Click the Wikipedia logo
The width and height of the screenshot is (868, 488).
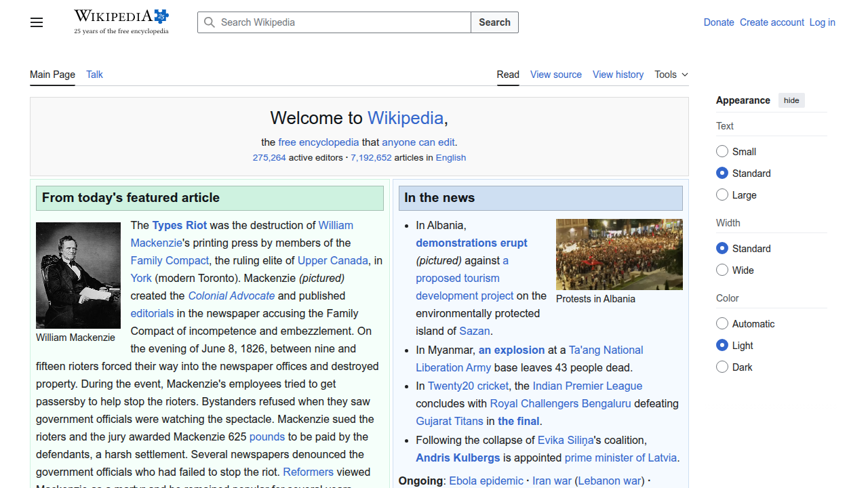121,22
